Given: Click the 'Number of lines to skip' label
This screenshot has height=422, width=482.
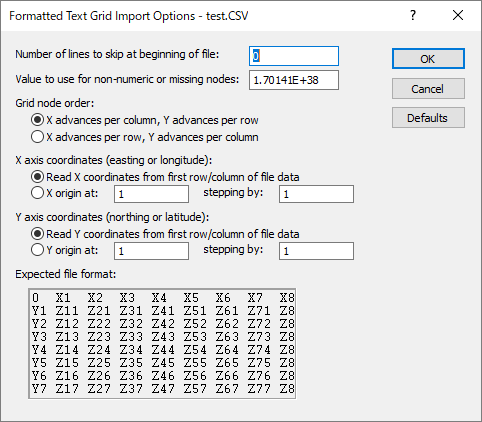Looking at the screenshot, I should pos(117,54).
